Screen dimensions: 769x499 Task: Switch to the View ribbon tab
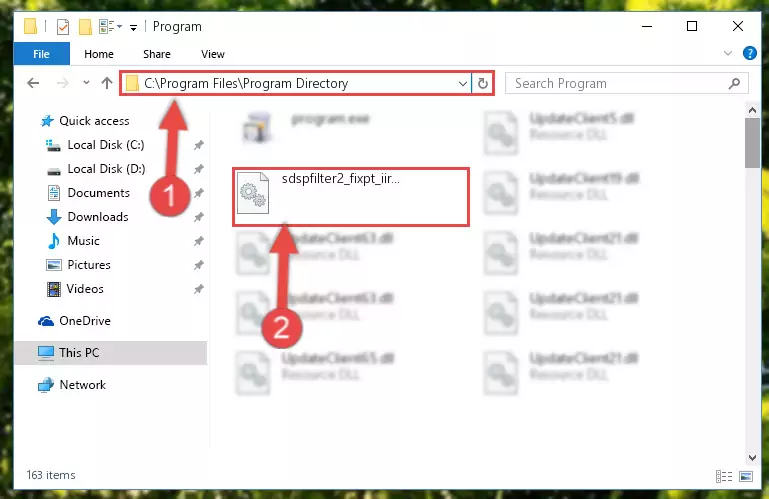tap(212, 54)
